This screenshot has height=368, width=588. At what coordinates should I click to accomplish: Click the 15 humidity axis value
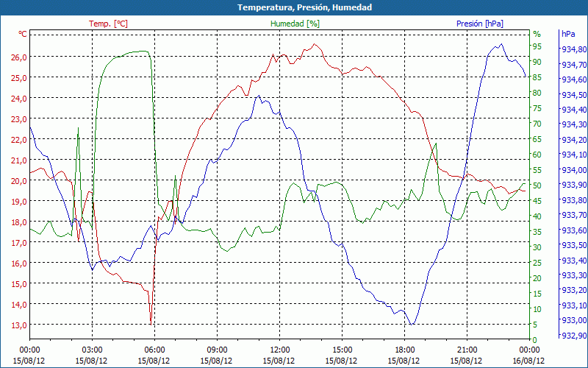(x=537, y=294)
